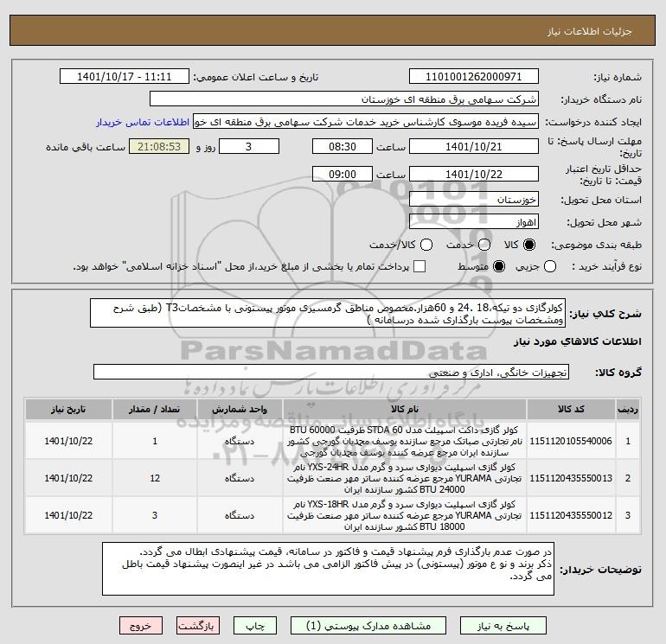Click the بازگشت back button
The height and width of the screenshot is (644, 666).
[198, 626]
